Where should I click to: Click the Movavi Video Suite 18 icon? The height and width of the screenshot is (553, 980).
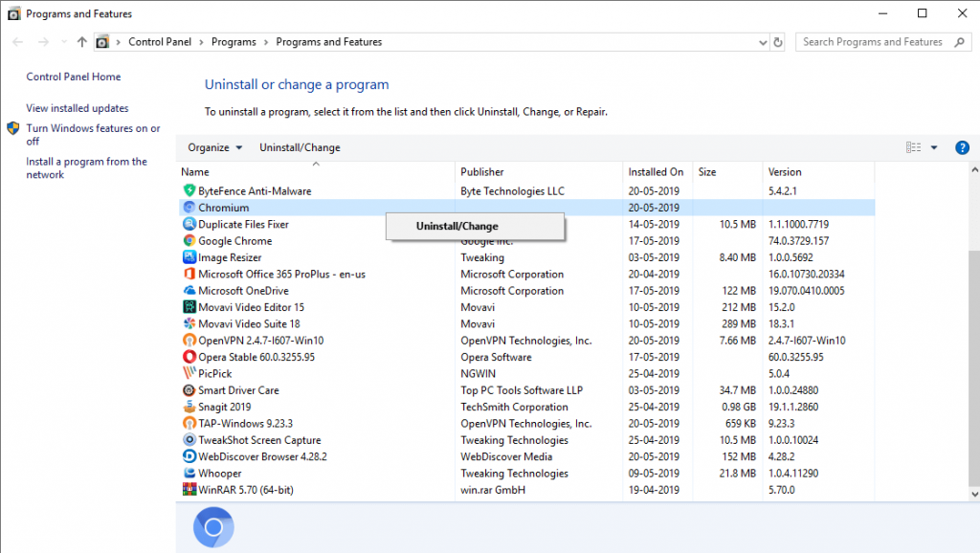[189, 323]
